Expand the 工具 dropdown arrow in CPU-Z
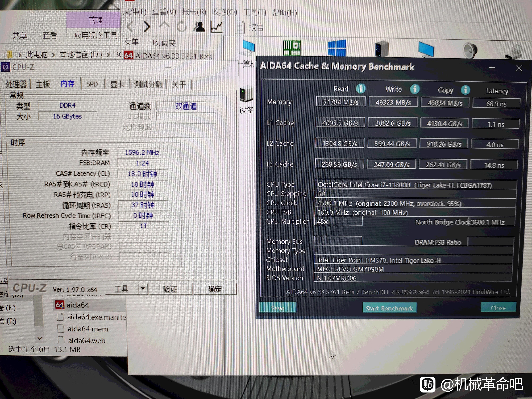Image resolution: width=532 pixels, height=399 pixels. coord(143,288)
